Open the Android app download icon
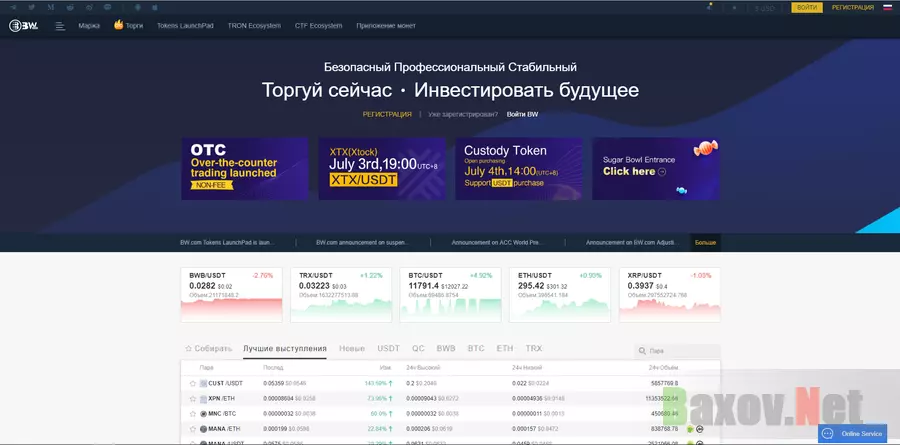This screenshot has height=445, width=900. 137,7
